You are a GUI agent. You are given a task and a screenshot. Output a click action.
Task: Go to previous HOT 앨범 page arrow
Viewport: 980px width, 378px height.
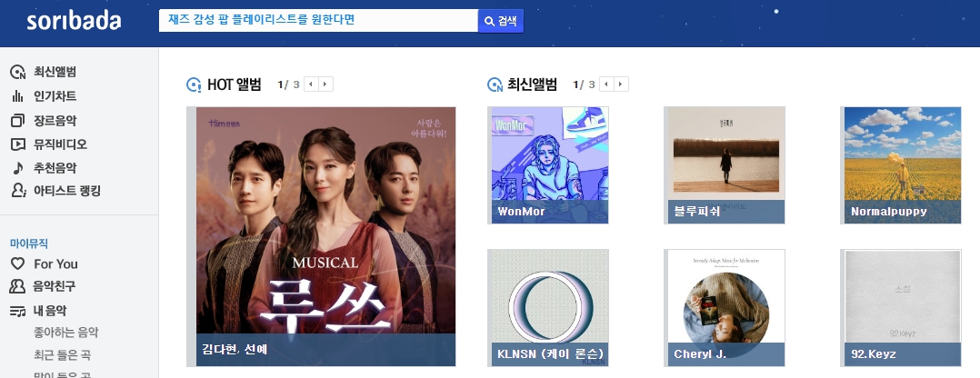point(311,85)
